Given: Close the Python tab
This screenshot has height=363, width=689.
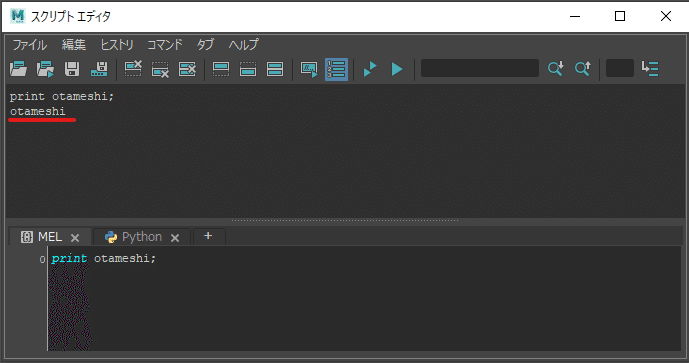Looking at the screenshot, I should [x=175, y=238].
